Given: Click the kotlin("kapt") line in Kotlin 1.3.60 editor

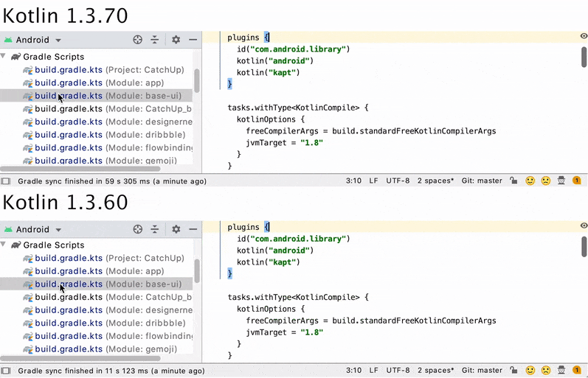Looking at the screenshot, I should (x=268, y=262).
